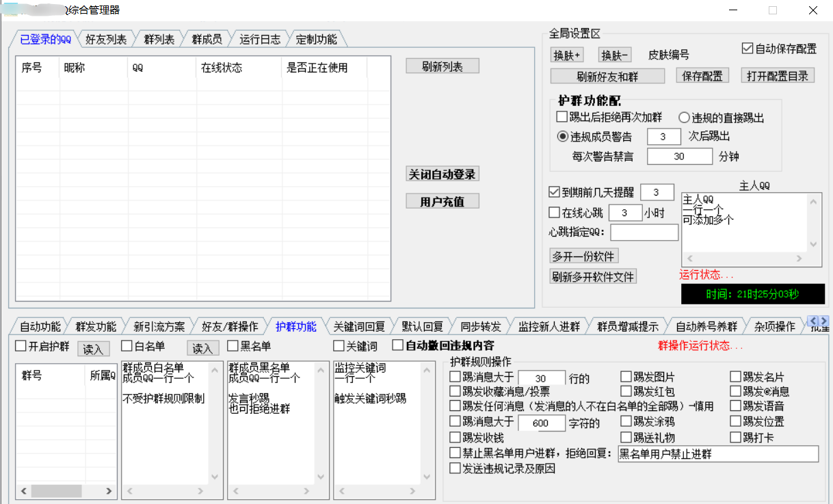Click the 每次警告禁言 minutes field
Image resolution: width=833 pixels, height=504 pixels.
(679, 156)
